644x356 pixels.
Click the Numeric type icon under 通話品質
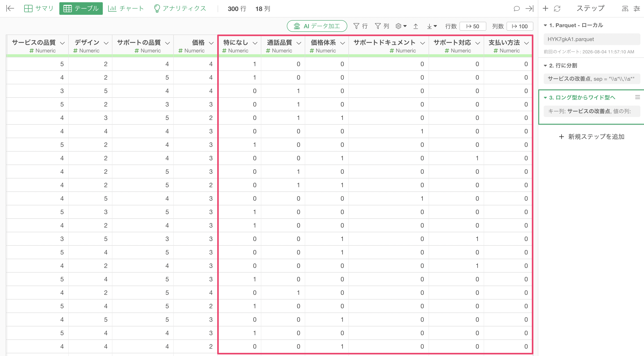point(268,51)
